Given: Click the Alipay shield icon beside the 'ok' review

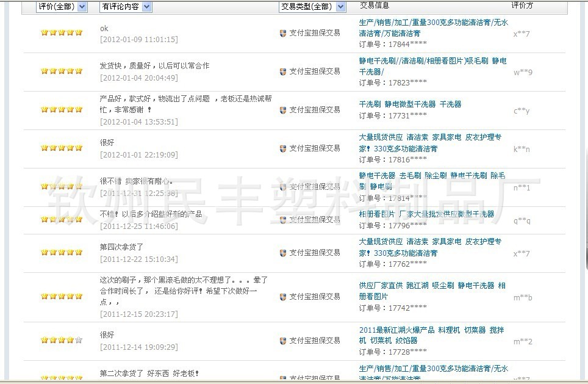Looking at the screenshot, I should click(x=283, y=33).
